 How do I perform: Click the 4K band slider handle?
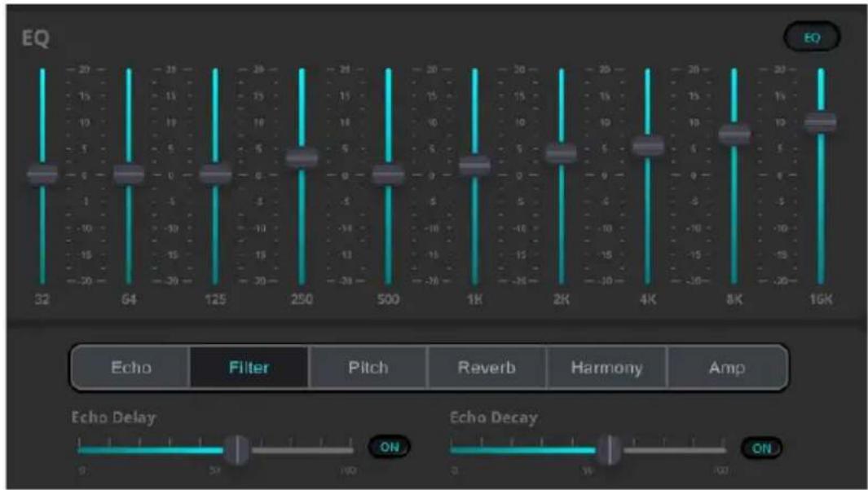[x=648, y=146]
